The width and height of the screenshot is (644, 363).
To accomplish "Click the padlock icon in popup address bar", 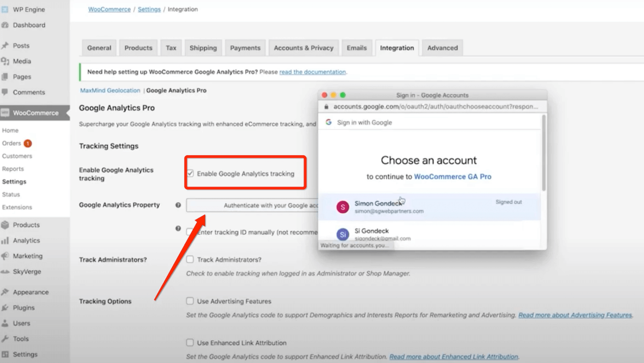I will pyautogui.click(x=327, y=107).
